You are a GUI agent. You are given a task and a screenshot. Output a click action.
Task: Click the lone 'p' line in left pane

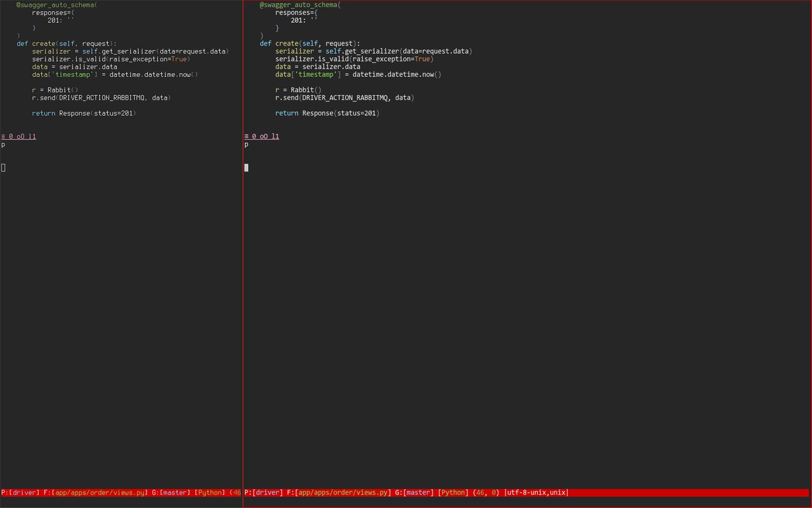tap(3, 145)
